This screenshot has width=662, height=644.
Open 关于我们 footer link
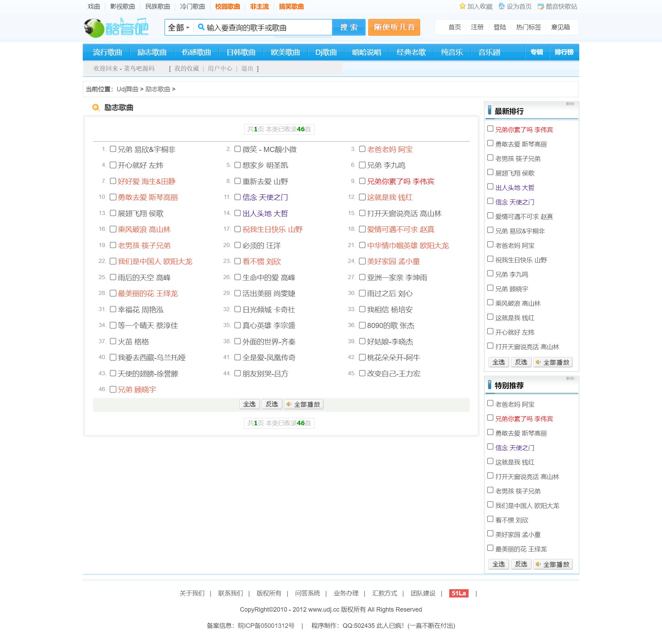[x=192, y=593]
